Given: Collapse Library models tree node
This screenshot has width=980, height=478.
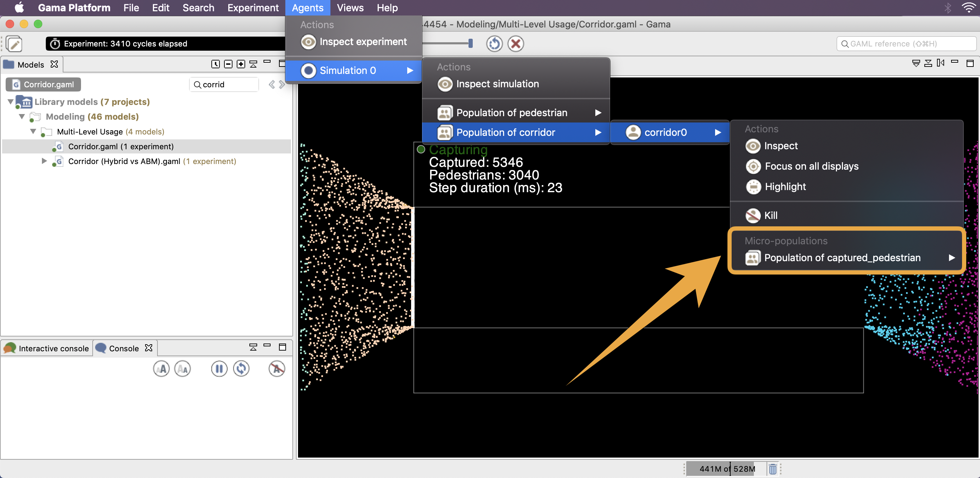Looking at the screenshot, I should point(11,102).
